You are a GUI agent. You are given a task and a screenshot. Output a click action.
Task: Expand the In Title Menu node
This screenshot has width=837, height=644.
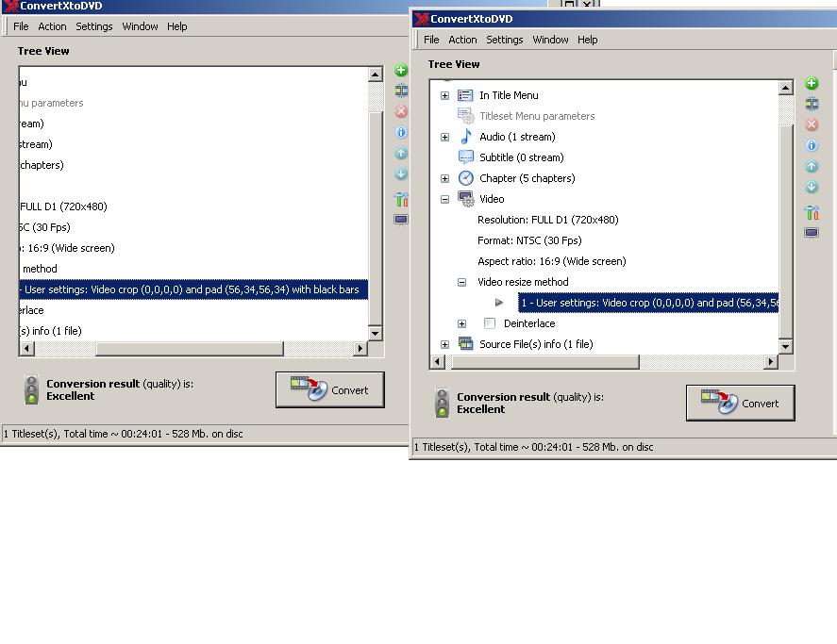coord(444,95)
